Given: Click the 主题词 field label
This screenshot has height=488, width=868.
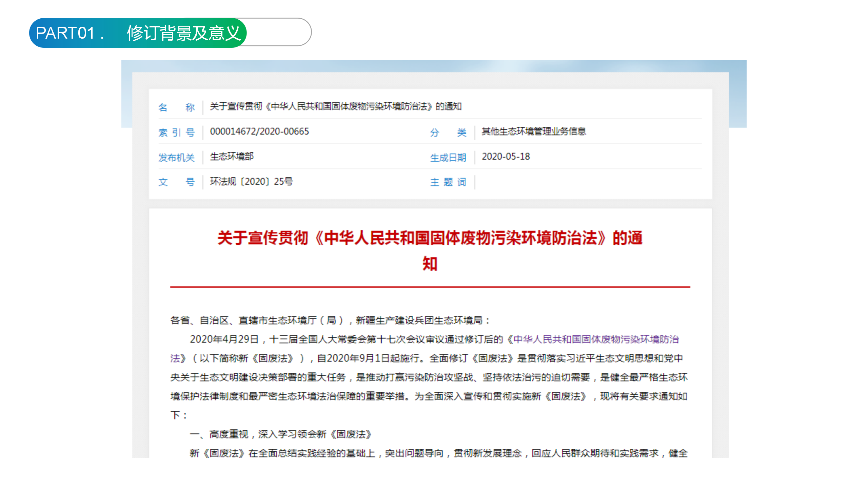Looking at the screenshot, I should pos(448,182).
